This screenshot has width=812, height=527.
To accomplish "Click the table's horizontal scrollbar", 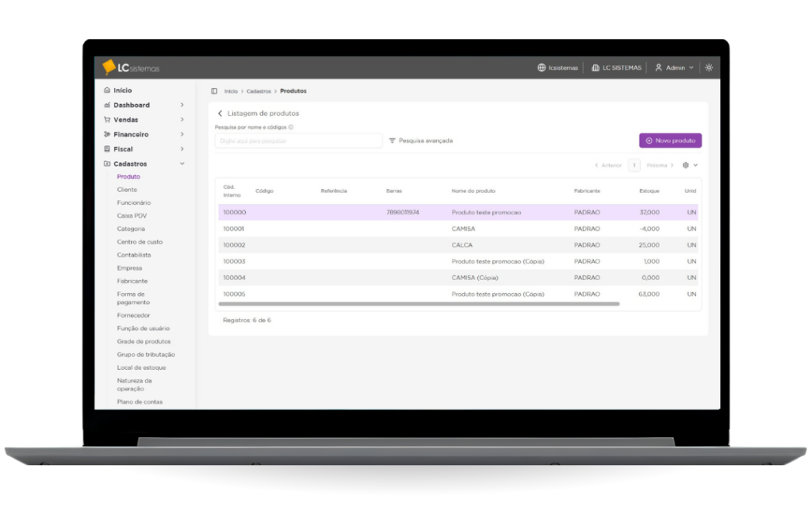I will click(x=418, y=304).
